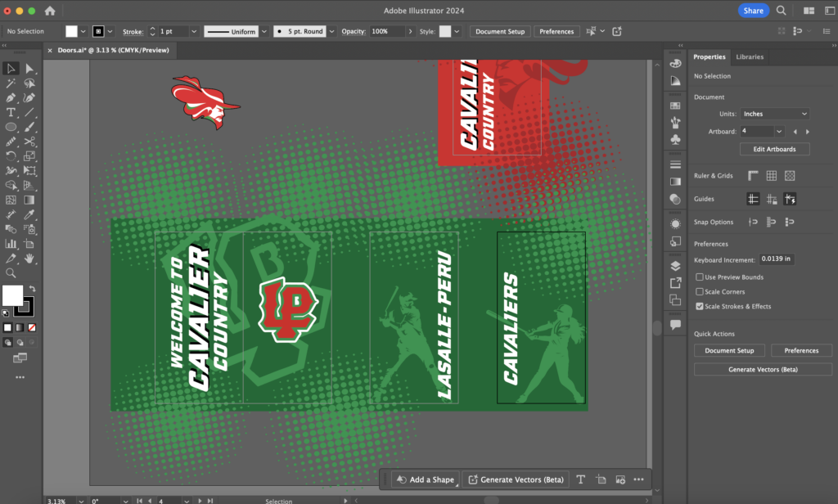Select the Direct Selection tool

tap(29, 69)
